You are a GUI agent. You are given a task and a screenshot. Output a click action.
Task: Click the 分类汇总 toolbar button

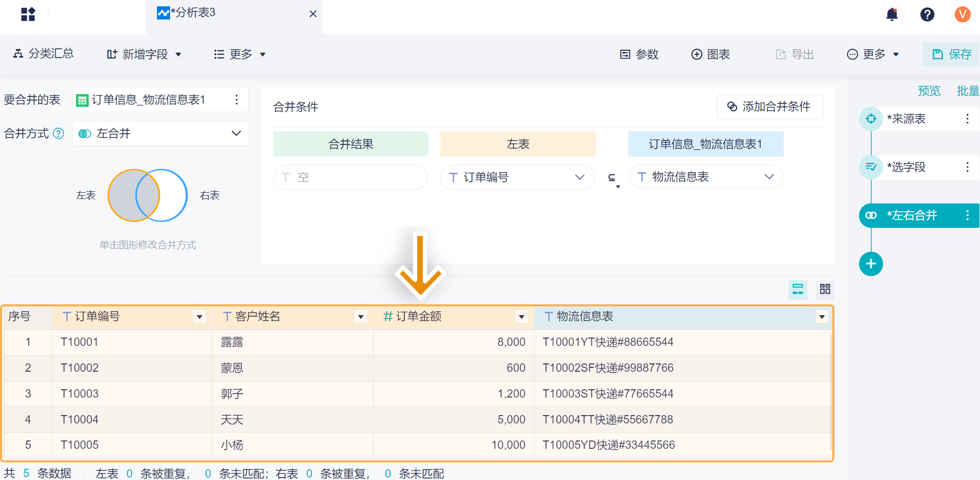[43, 54]
